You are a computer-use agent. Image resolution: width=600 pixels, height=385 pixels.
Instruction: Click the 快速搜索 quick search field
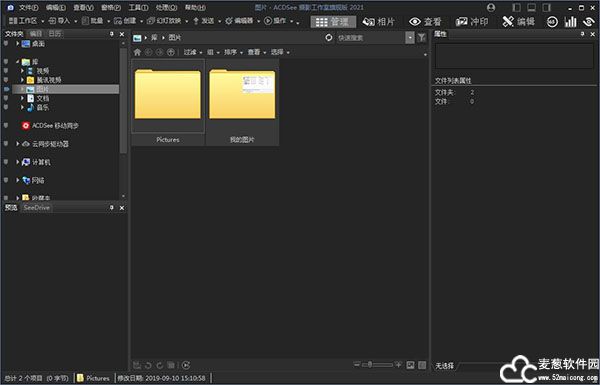[x=370, y=38]
